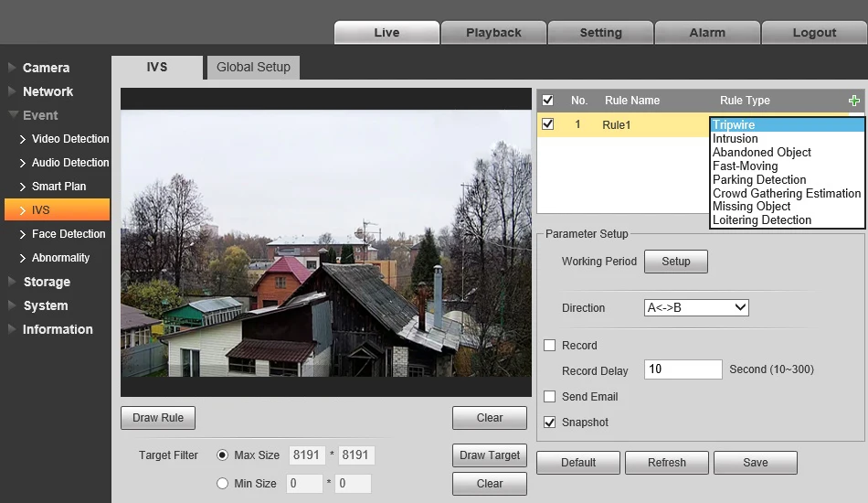The width and height of the screenshot is (868, 503).
Task: Select the Rule1 name cell
Action: click(616, 124)
